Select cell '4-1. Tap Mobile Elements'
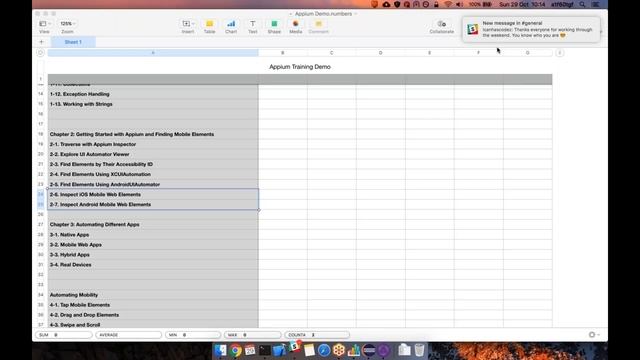The width and height of the screenshot is (640, 360). 153,305
